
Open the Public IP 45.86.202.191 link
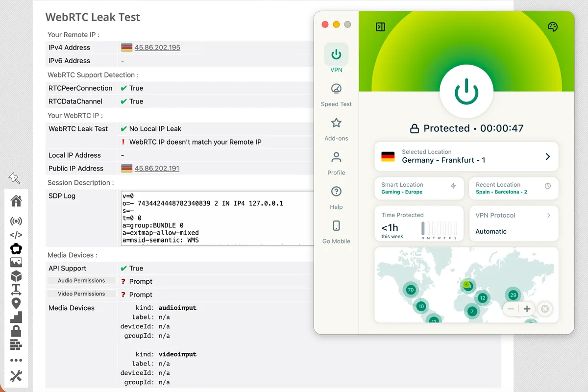157,168
